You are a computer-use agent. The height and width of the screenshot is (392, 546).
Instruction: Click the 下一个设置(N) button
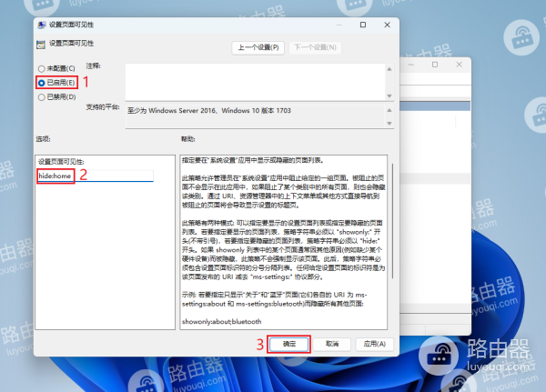coord(315,47)
